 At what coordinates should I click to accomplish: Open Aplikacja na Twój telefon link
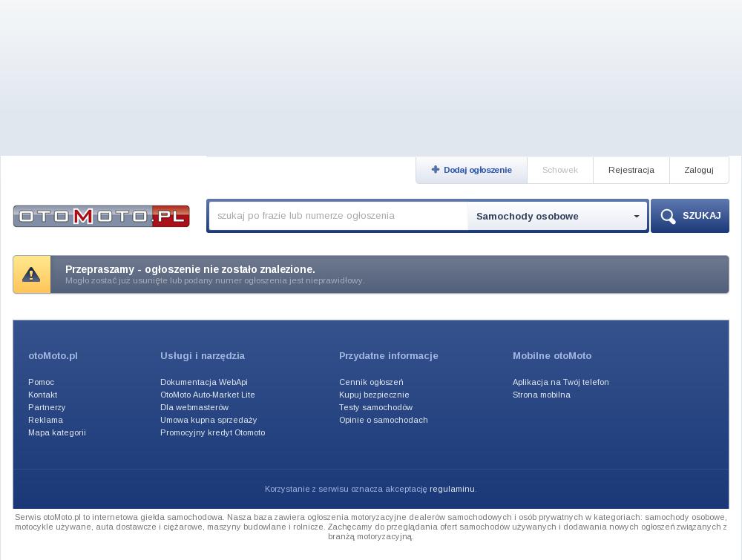[x=561, y=382]
